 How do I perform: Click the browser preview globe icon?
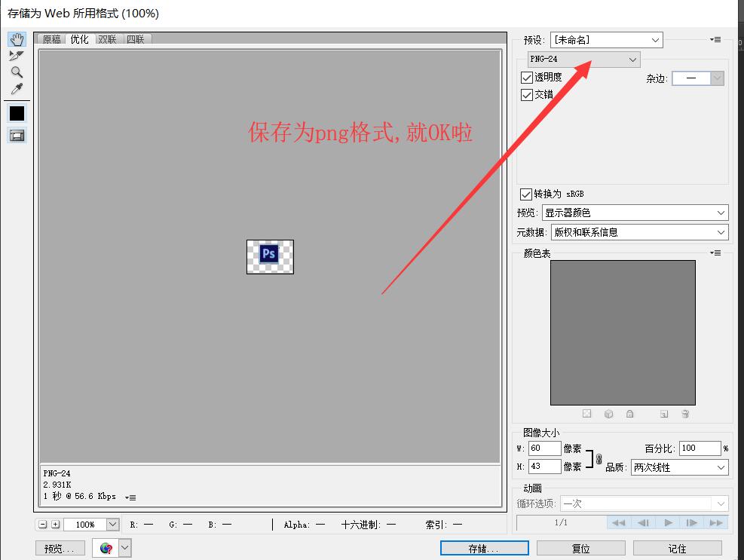(106, 548)
